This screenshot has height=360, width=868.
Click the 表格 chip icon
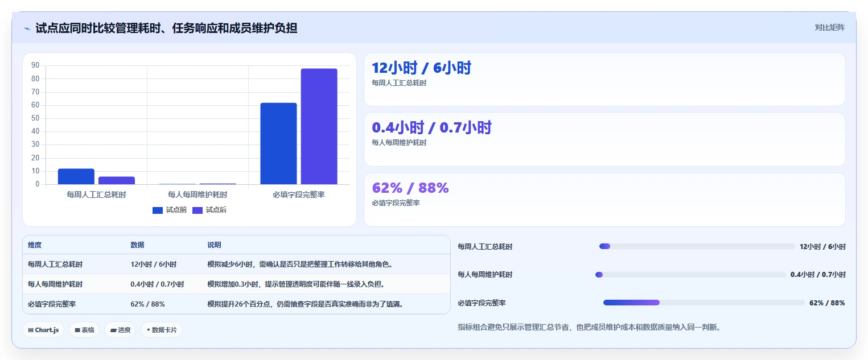tap(77, 330)
